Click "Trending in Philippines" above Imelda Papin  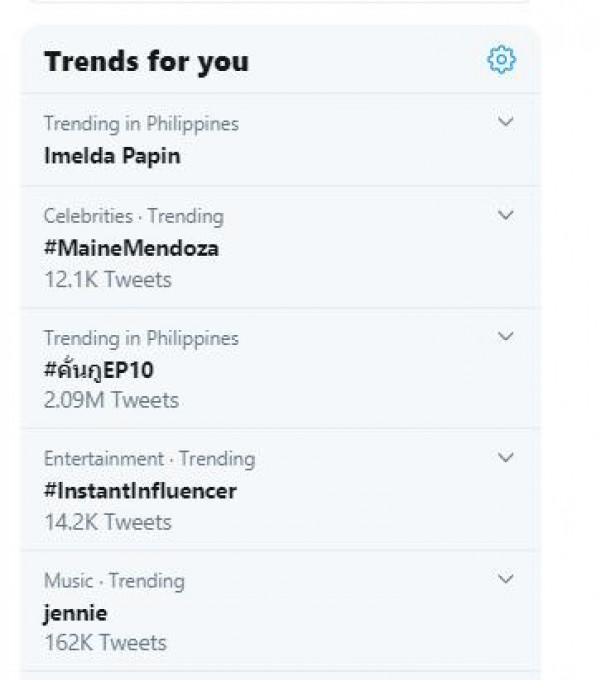pos(141,124)
